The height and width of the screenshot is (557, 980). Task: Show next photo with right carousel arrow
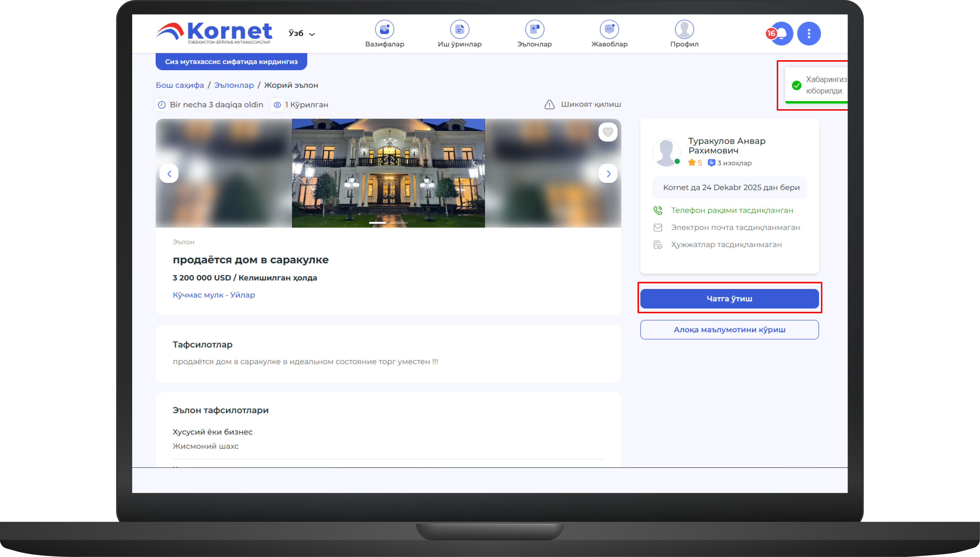(x=608, y=174)
